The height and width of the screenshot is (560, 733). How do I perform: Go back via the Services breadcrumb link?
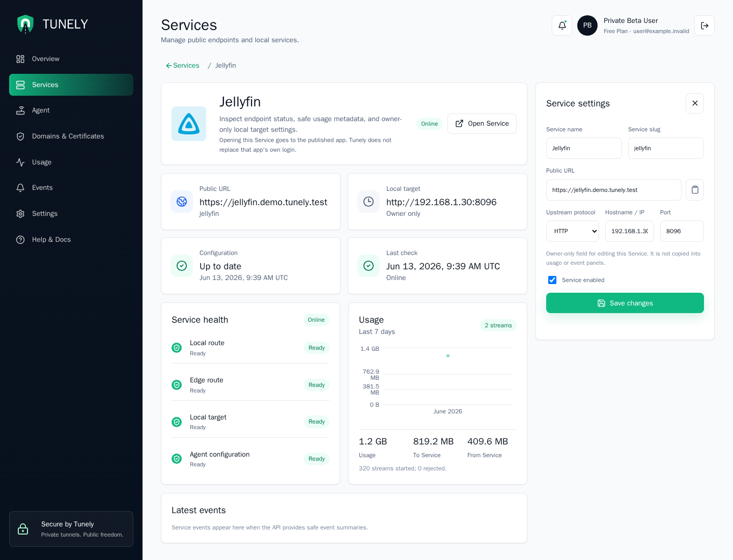[182, 66]
